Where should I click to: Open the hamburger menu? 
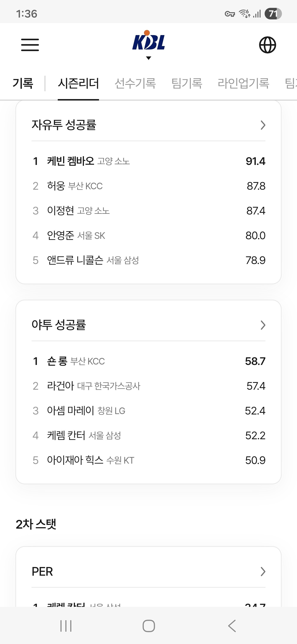tap(30, 45)
